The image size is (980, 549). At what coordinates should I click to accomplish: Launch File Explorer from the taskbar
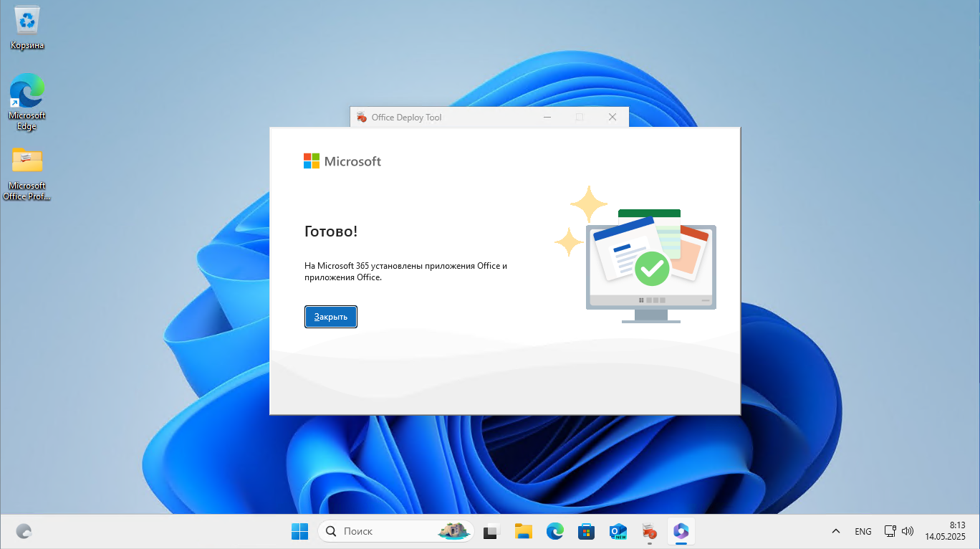pos(524,531)
